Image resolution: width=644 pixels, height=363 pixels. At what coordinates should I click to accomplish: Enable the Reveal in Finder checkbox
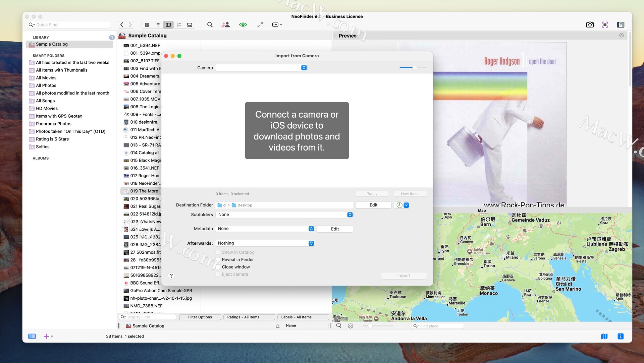pyautogui.click(x=218, y=259)
